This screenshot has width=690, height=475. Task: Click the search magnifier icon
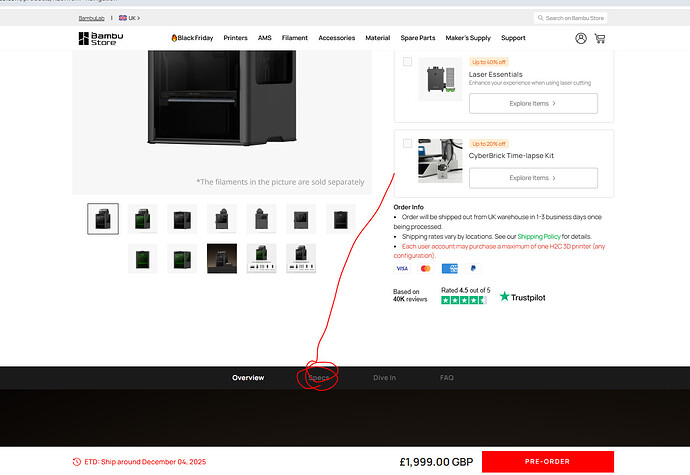[x=540, y=18]
